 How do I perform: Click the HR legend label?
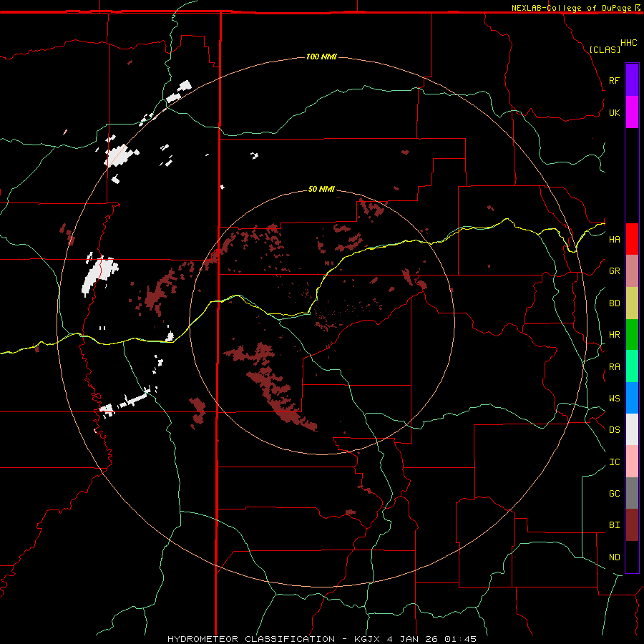pyautogui.click(x=614, y=335)
